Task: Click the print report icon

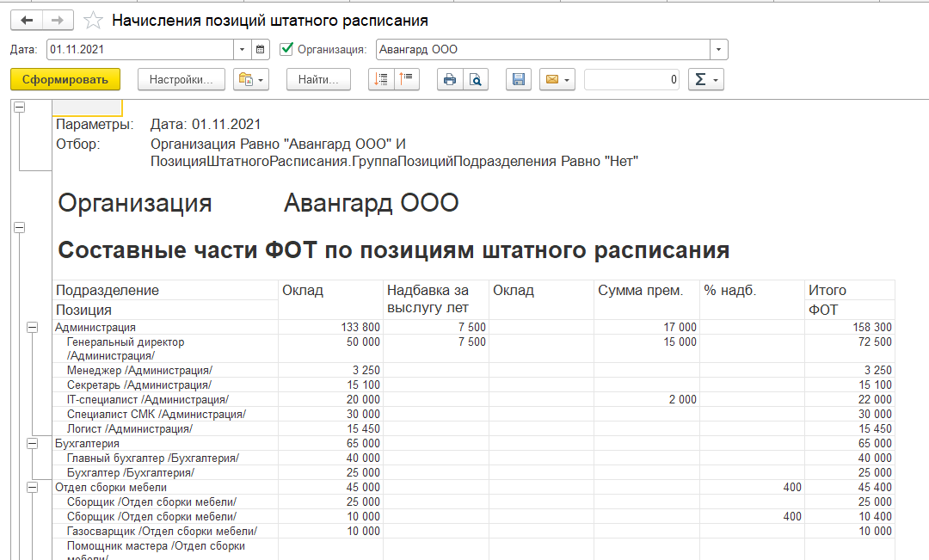Action: [x=449, y=80]
